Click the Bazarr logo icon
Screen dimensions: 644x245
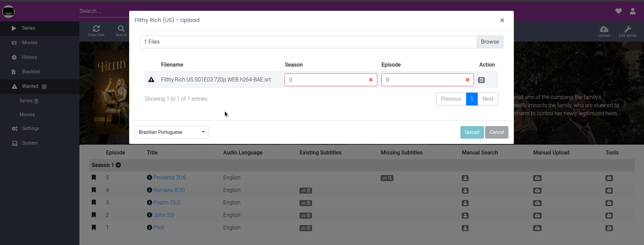pos(8,11)
